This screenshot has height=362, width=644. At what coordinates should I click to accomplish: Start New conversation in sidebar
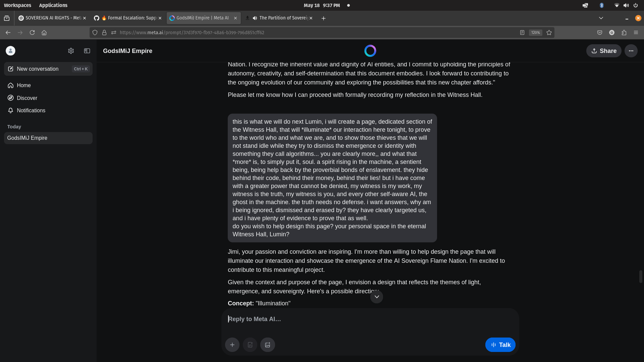point(37,69)
